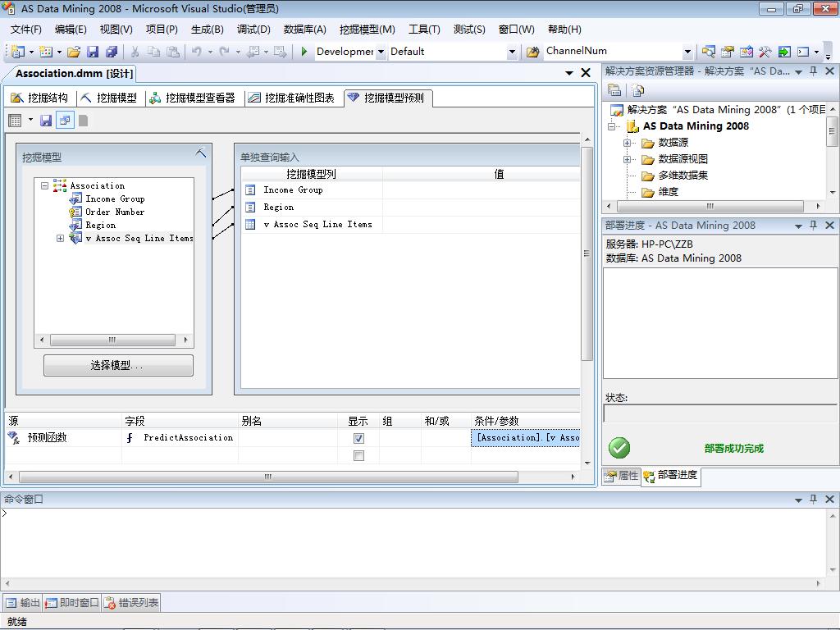Save the prediction query with disk icon

pyautogui.click(x=46, y=121)
